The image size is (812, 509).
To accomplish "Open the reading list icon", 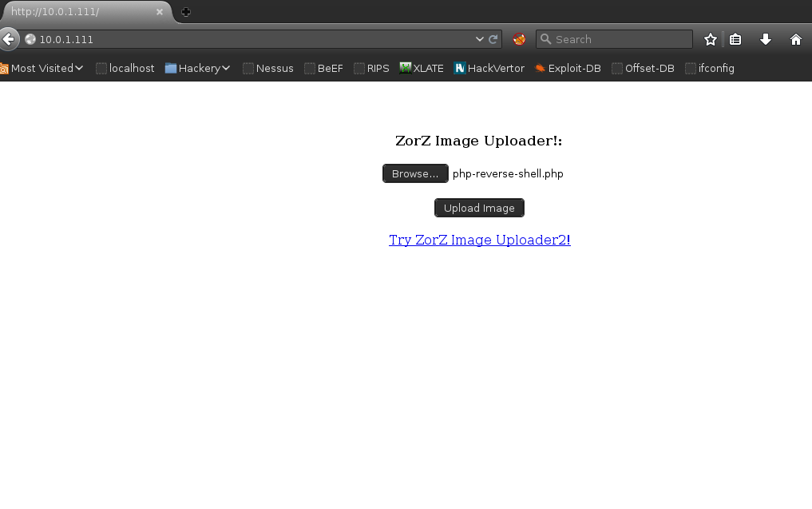I will pyautogui.click(x=735, y=38).
